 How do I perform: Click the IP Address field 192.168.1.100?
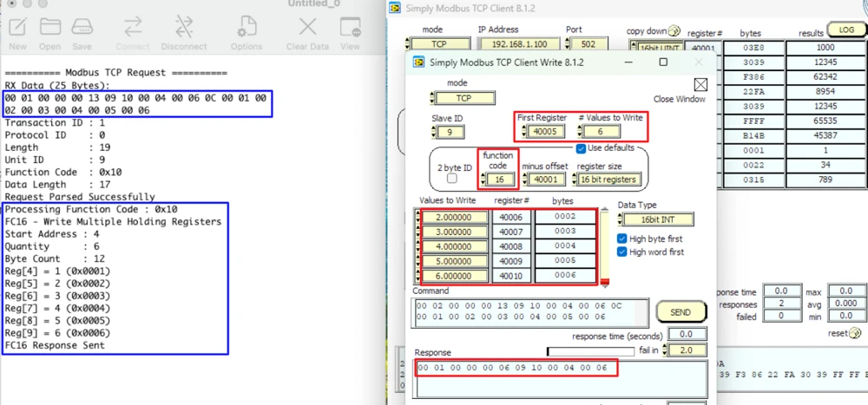(x=520, y=44)
